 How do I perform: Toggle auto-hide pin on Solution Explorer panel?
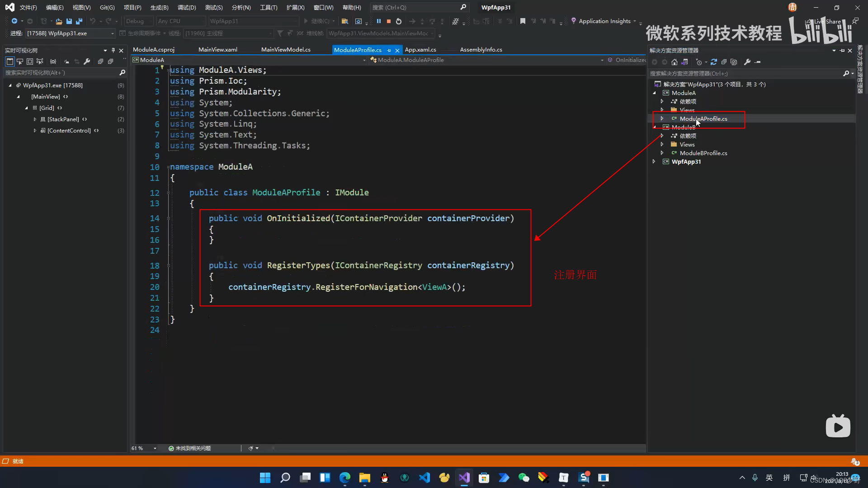click(842, 50)
